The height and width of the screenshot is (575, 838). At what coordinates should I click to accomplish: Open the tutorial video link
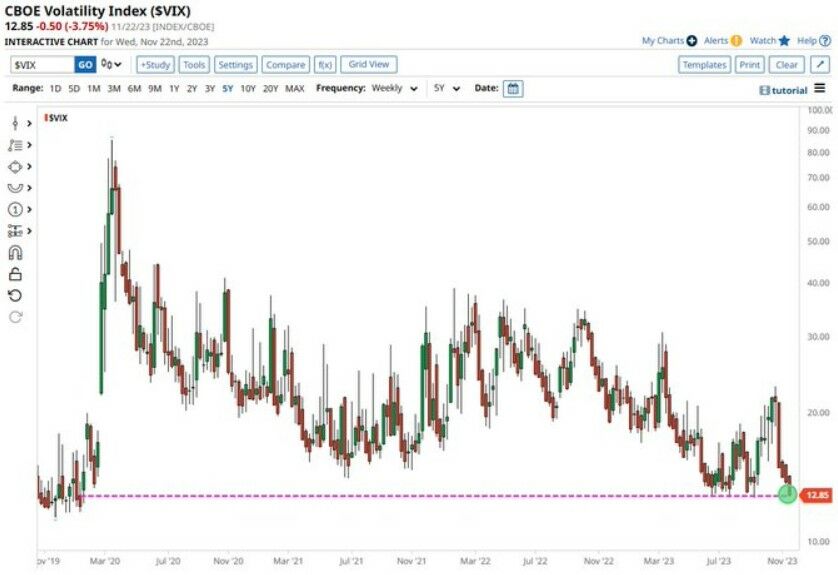click(x=783, y=90)
